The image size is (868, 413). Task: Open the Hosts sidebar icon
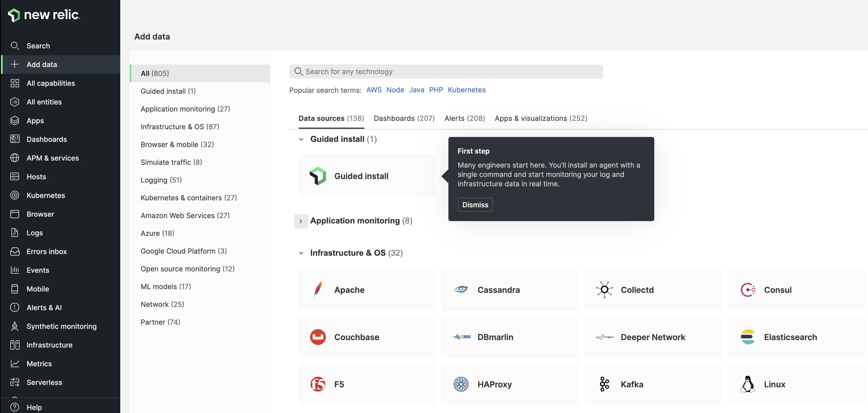(x=15, y=176)
